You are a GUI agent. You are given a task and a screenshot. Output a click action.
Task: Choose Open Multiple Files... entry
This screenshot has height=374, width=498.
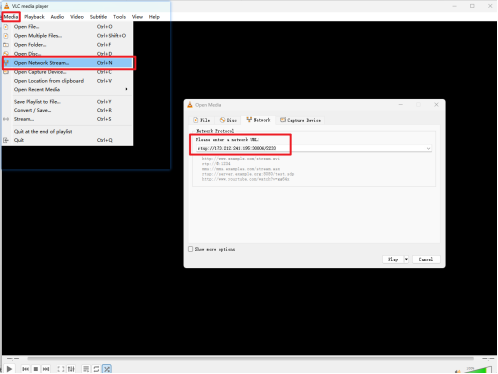pos(68,36)
